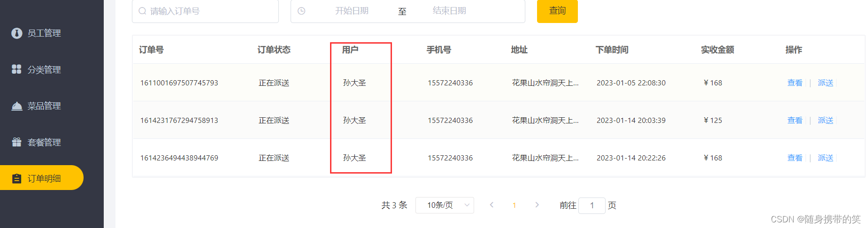Image resolution: width=868 pixels, height=228 pixels.
Task: Focus the 请输入订单号 input field
Action: point(205,11)
